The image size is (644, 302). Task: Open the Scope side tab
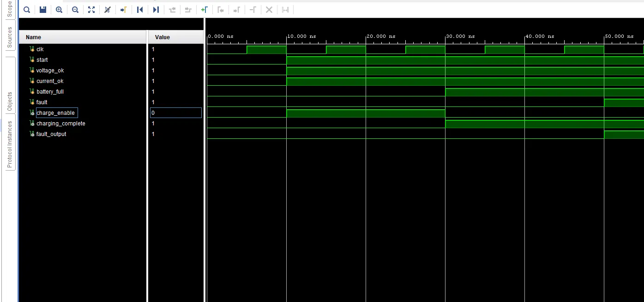[10, 9]
